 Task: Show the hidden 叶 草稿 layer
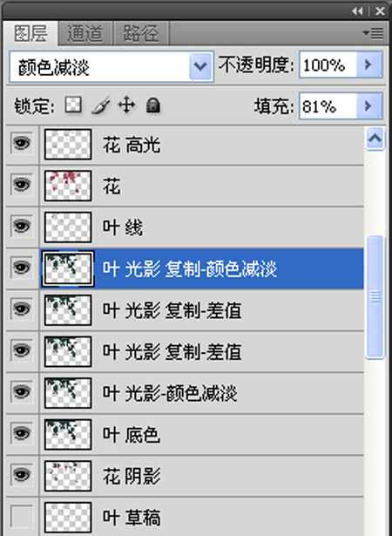[22, 516]
